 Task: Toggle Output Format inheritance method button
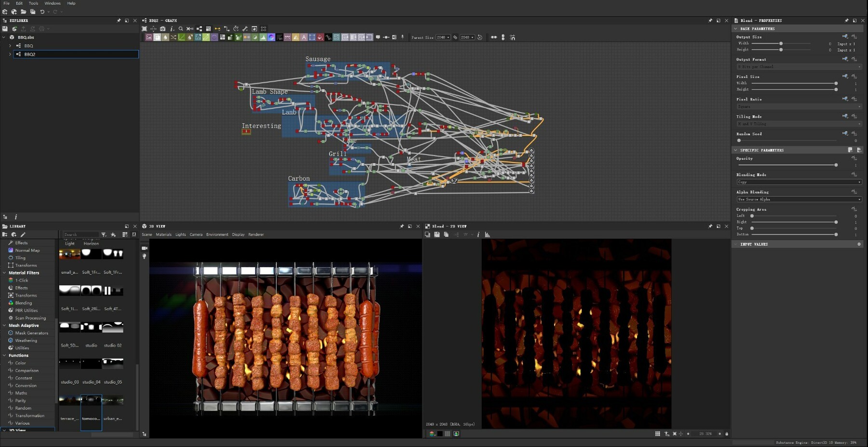coord(845,59)
